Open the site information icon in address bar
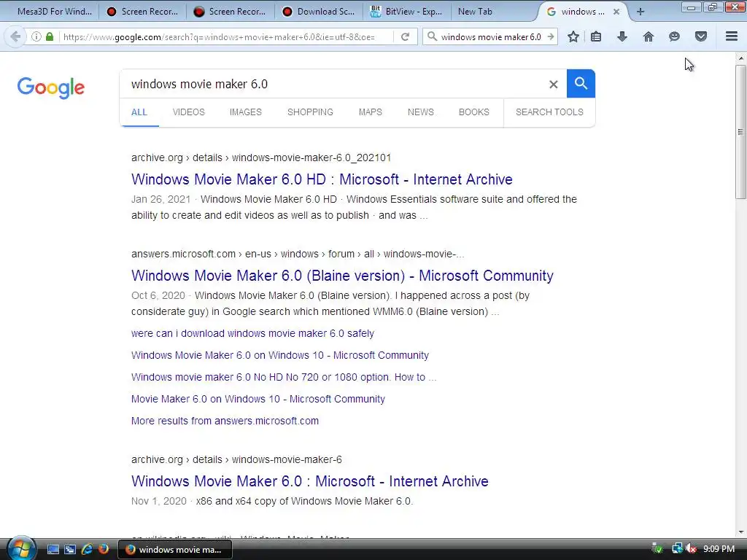 click(x=36, y=36)
